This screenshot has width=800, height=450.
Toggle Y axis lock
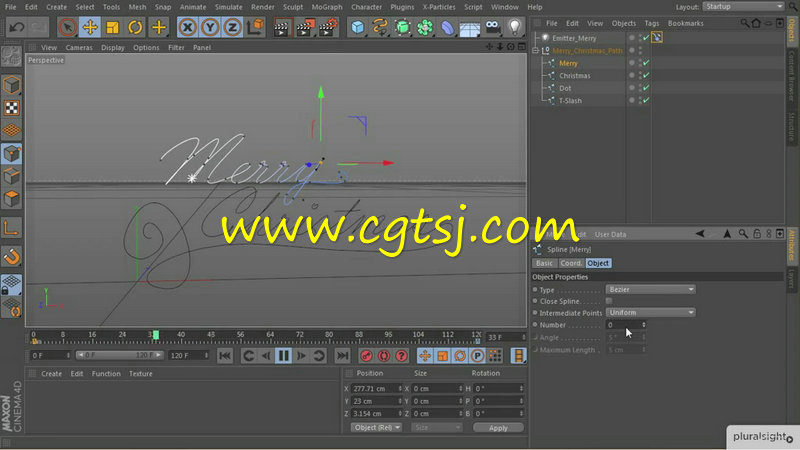coord(210,27)
